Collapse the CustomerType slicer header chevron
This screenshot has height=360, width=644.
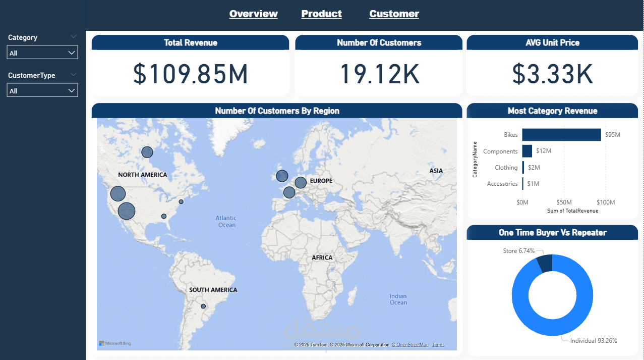coord(74,75)
